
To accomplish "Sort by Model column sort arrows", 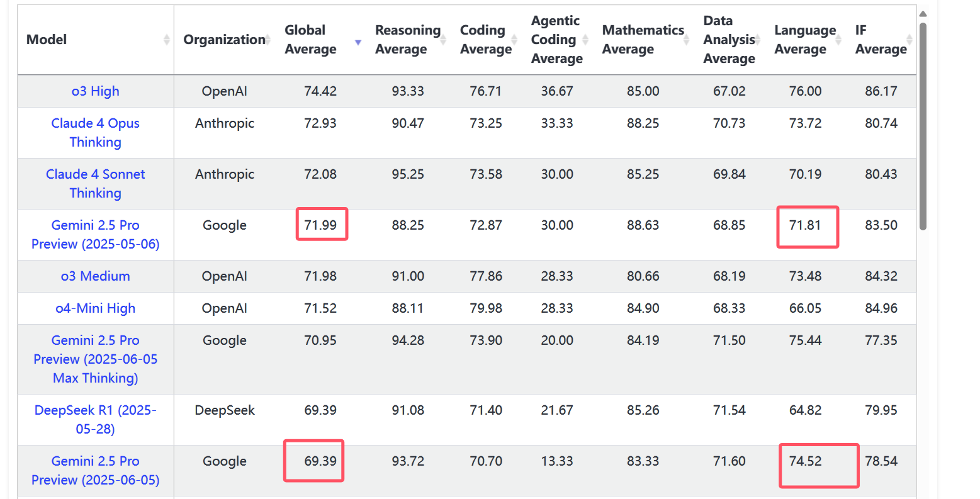I will [166, 40].
